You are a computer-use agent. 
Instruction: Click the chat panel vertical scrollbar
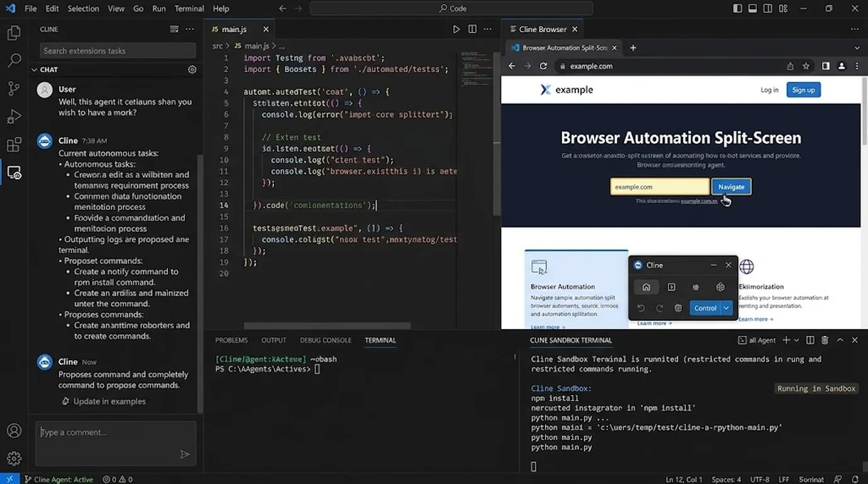click(x=201, y=284)
